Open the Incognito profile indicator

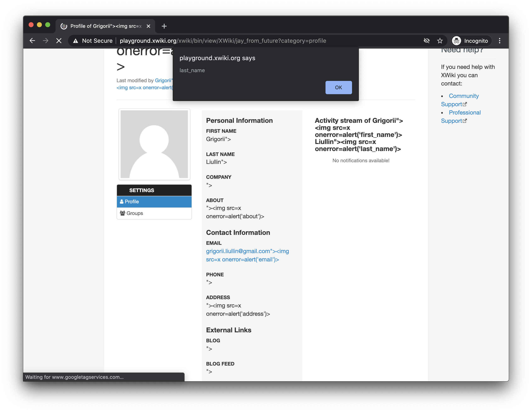pos(470,41)
